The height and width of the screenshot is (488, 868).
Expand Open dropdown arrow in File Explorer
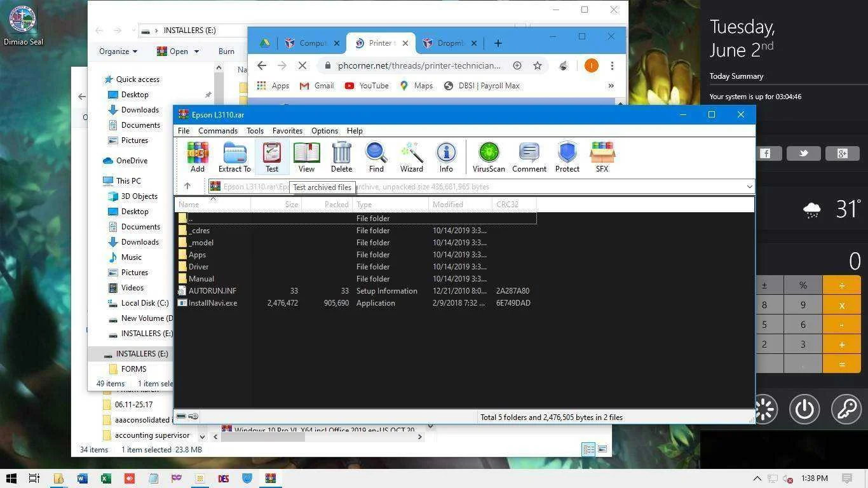pos(196,51)
